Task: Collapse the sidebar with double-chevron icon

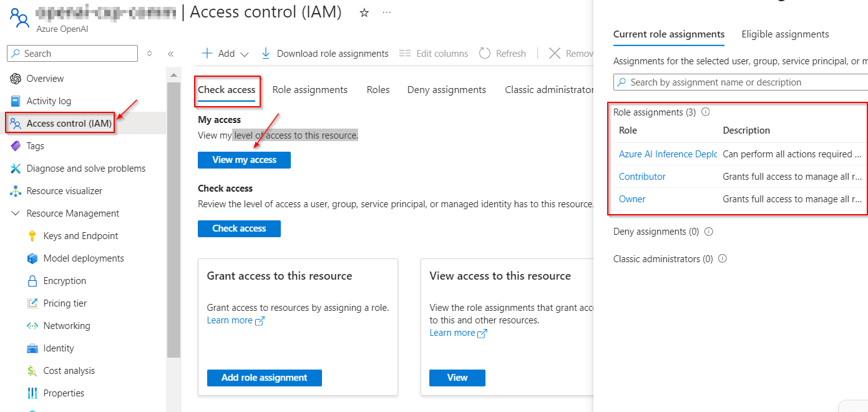Action: pyautogui.click(x=170, y=54)
